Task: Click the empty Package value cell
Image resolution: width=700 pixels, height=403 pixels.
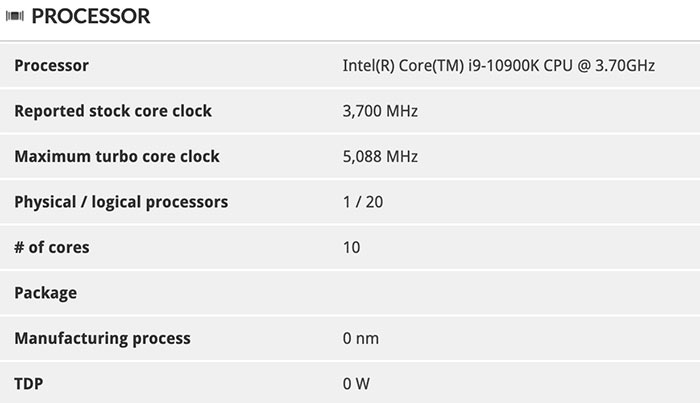Action: coord(500,293)
